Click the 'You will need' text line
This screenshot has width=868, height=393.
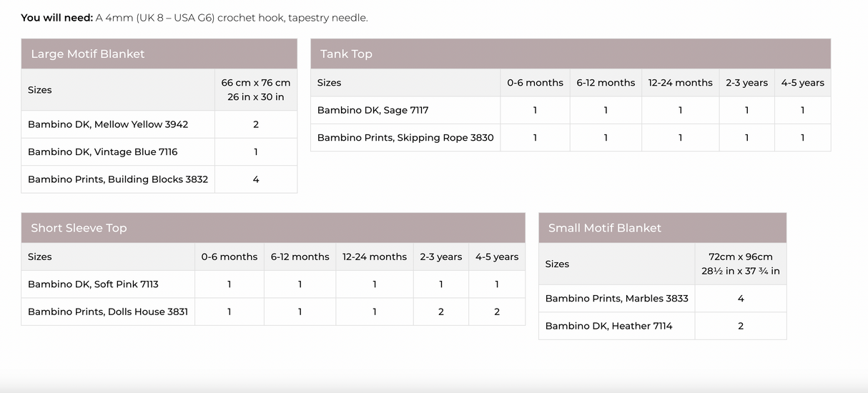pos(194,18)
